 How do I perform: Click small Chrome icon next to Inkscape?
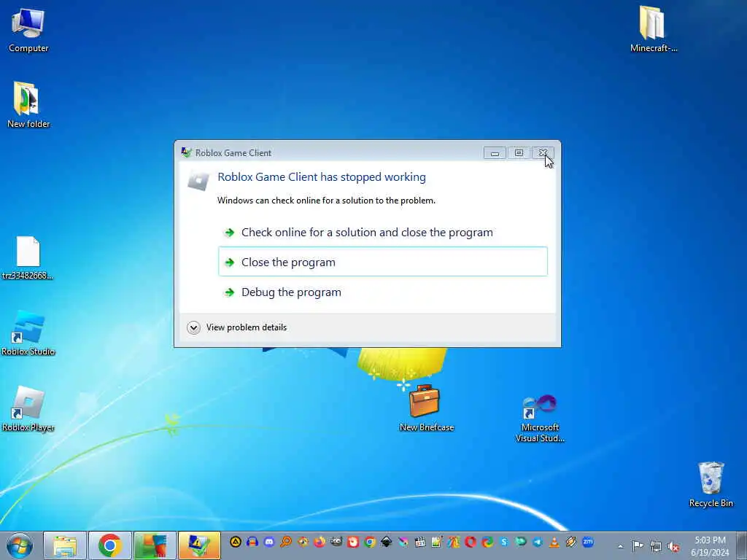click(370, 542)
